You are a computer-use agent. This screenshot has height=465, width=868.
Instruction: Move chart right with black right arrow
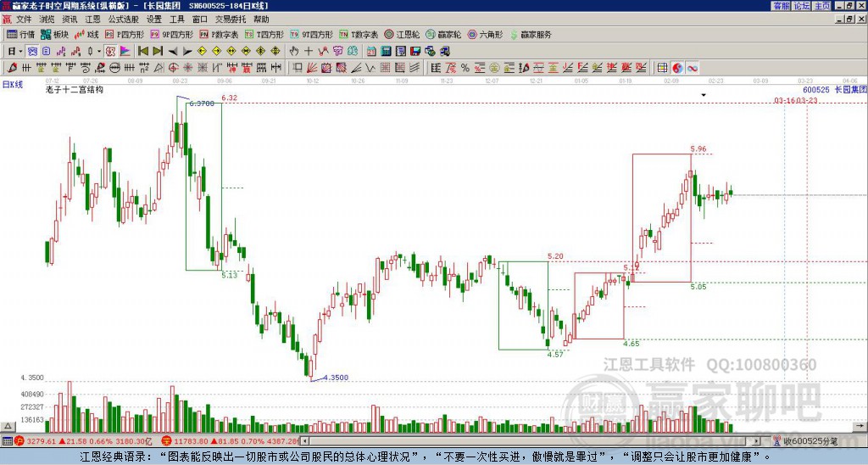click(187, 52)
